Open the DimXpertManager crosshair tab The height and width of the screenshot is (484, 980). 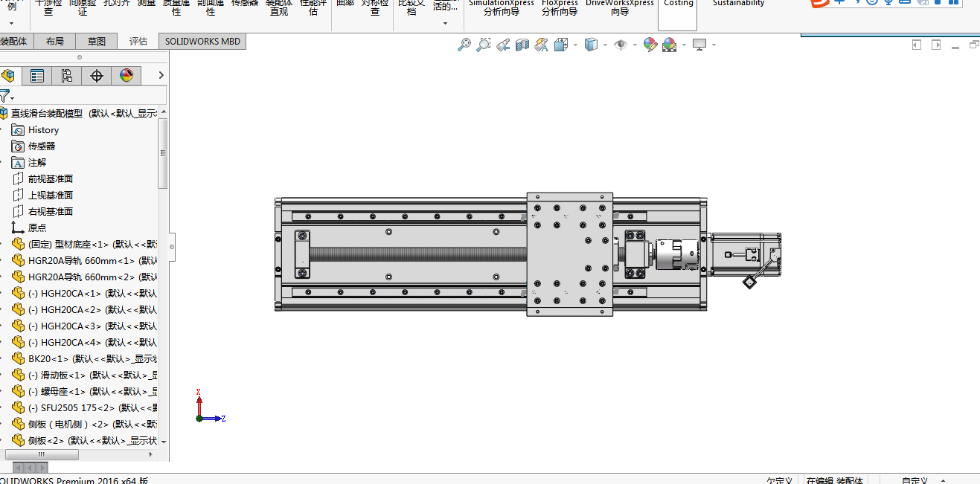click(x=96, y=76)
